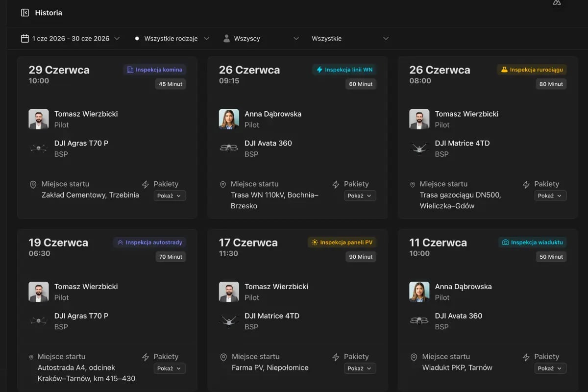Open the Wszystkie rodzaje type filter

(172, 38)
